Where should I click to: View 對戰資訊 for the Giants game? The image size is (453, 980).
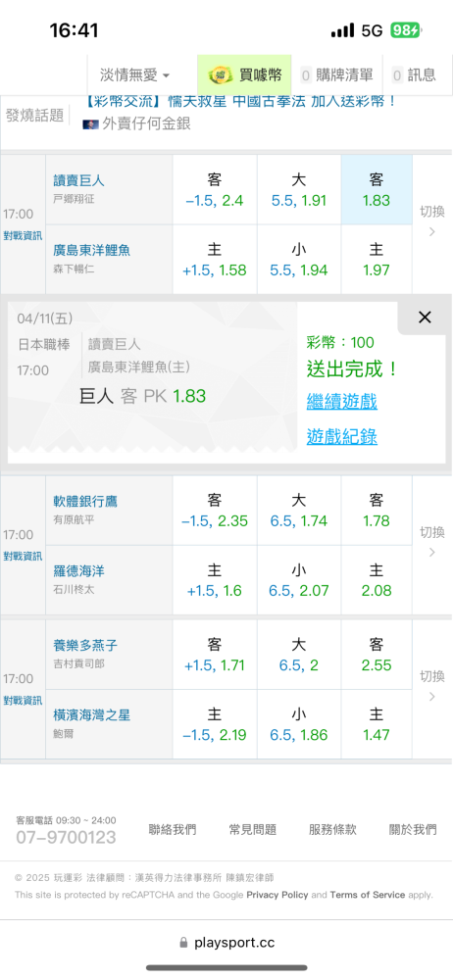23,235
